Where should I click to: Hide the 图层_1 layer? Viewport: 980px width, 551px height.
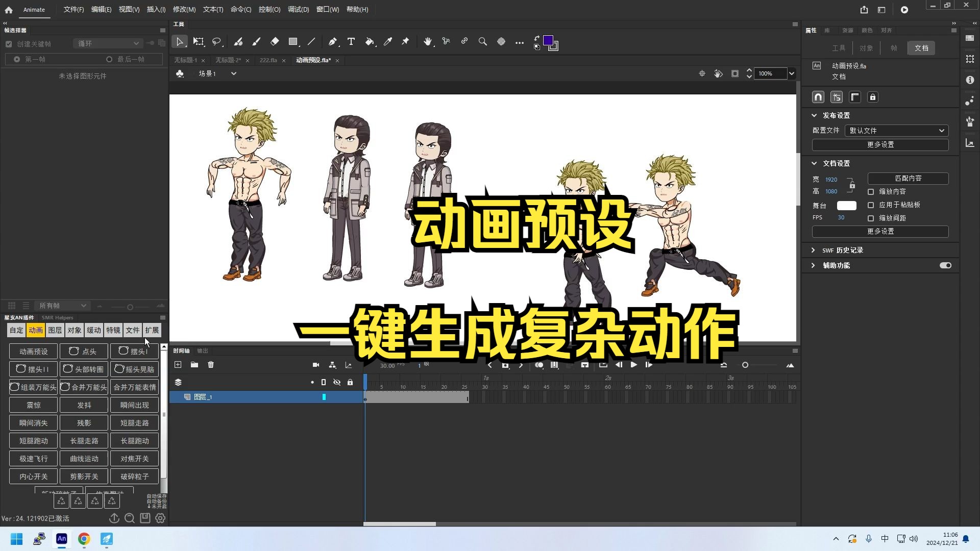[337, 396]
